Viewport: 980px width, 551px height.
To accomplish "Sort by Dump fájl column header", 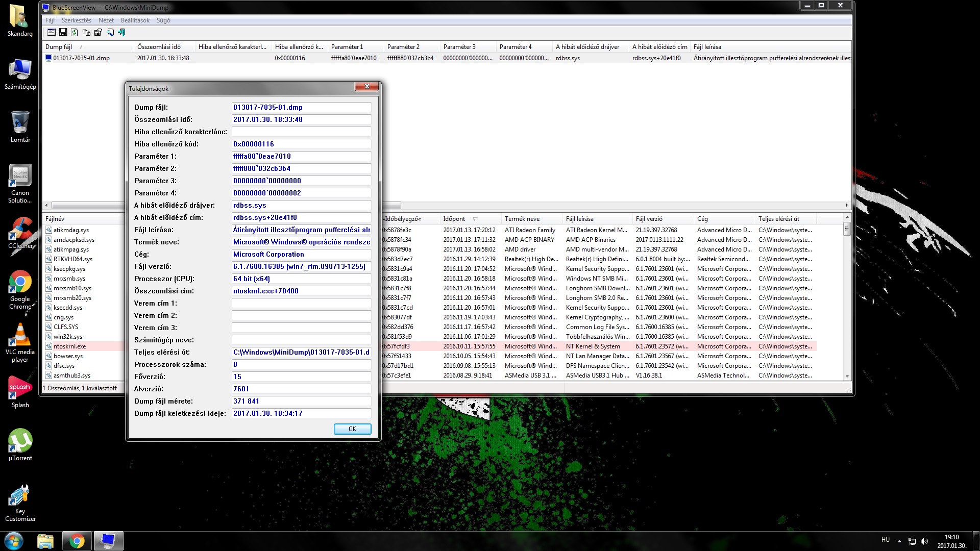I will [x=88, y=47].
